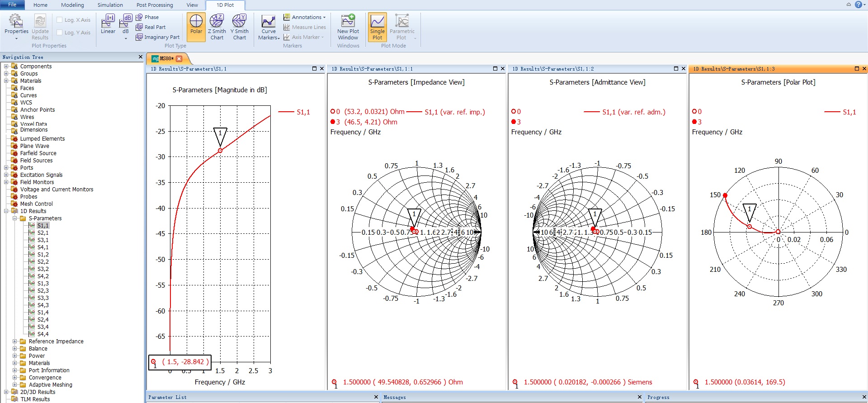Open the File menu
Image resolution: width=868 pixels, height=403 pixels.
[12, 5]
